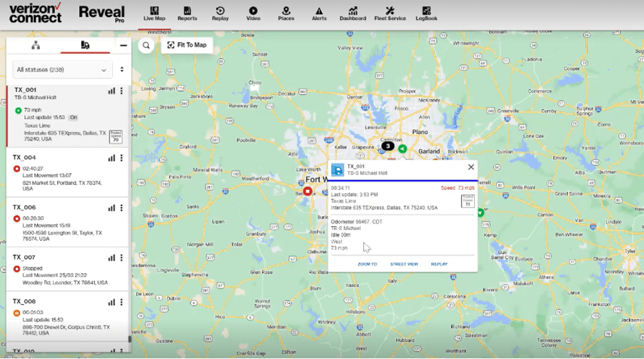This screenshot has height=359, width=644.
Task: Open the Dashboard section
Action: pos(352,14)
